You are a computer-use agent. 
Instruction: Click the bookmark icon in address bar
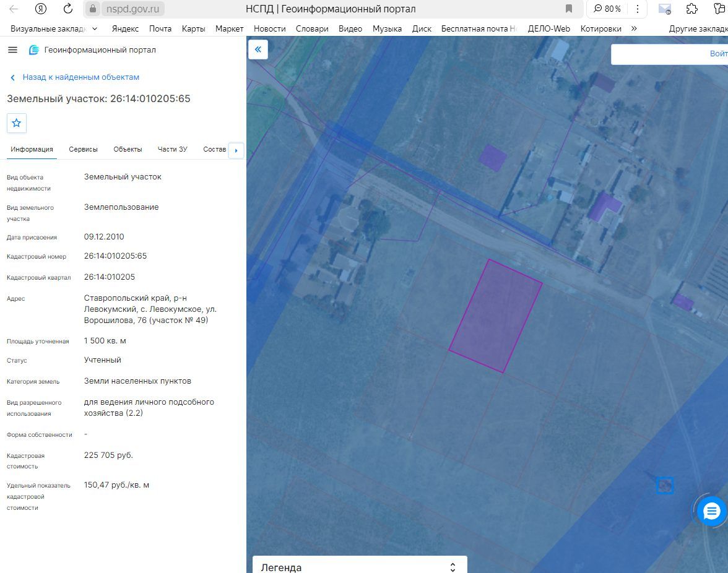pyautogui.click(x=569, y=9)
